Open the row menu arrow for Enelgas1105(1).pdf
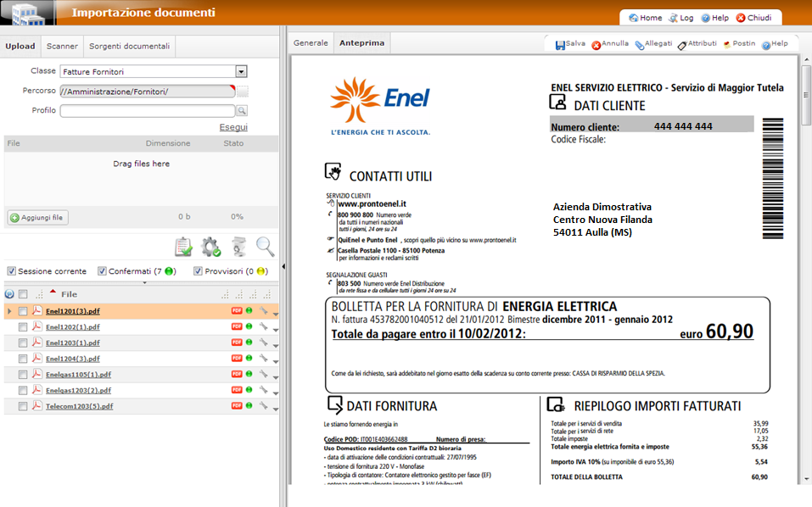Screen dimensions: 812x507 tap(276, 377)
